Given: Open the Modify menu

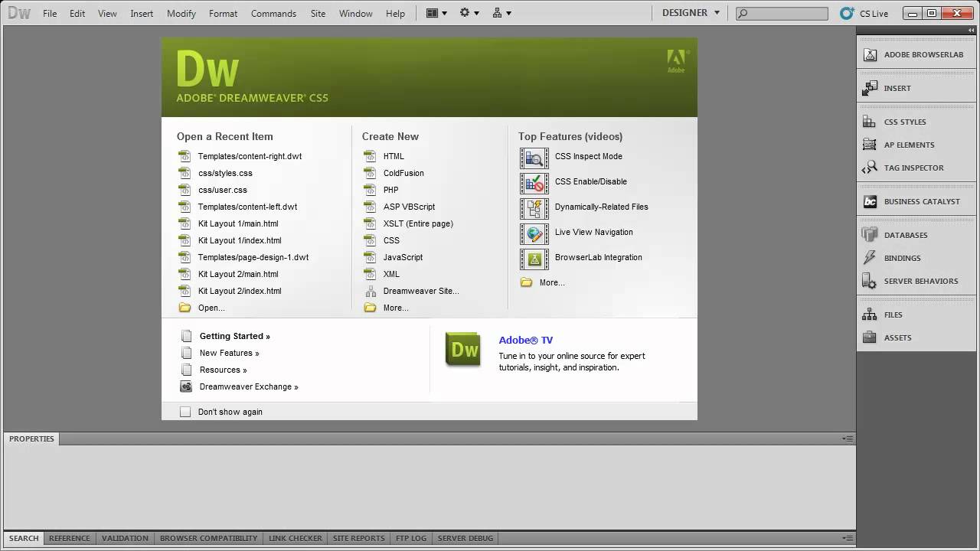Looking at the screenshot, I should 181,13.
